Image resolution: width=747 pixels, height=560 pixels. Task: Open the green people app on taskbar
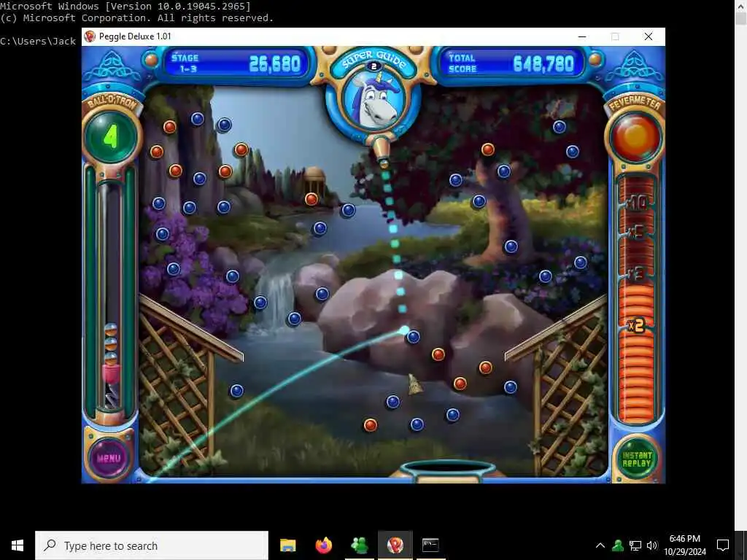pyautogui.click(x=359, y=545)
